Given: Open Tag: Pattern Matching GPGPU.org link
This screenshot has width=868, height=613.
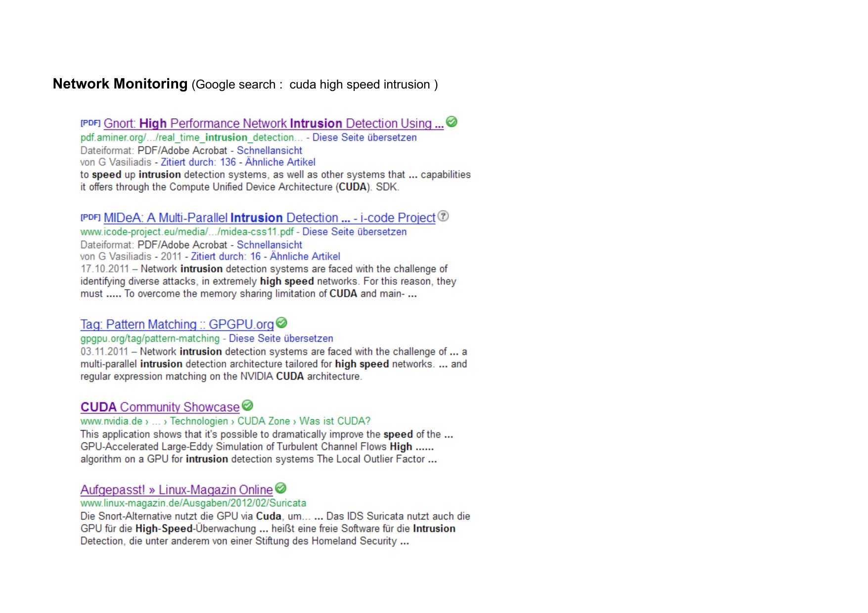Looking at the screenshot, I should (x=177, y=325).
